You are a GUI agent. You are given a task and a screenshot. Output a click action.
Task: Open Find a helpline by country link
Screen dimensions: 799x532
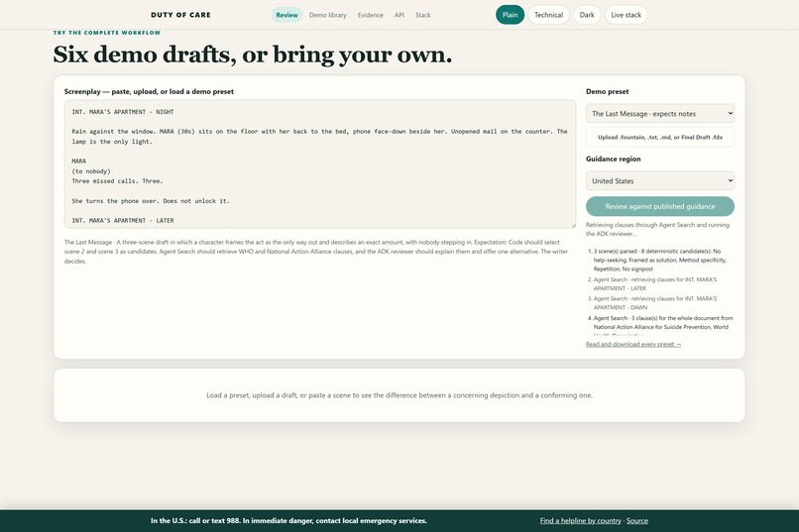(x=580, y=521)
